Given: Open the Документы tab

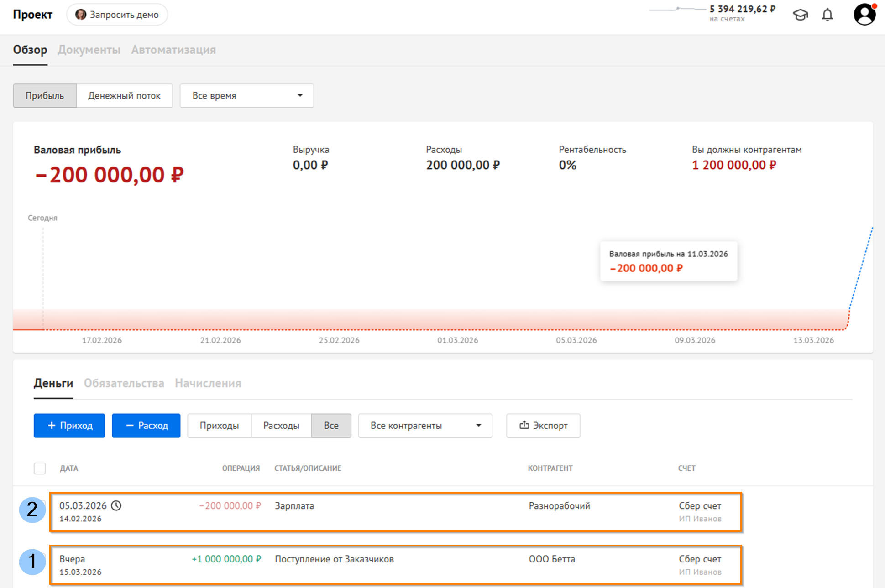Looking at the screenshot, I should coord(89,50).
